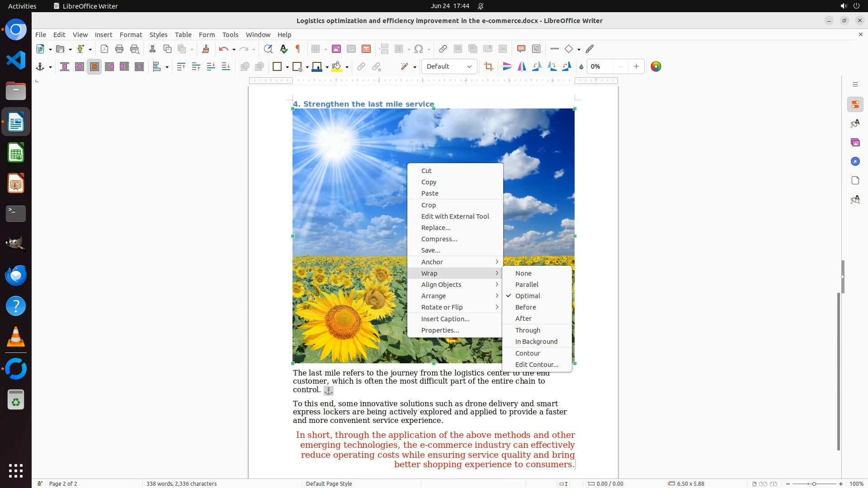This screenshot has height=488, width=868.
Task: Open Thunderbird from the Ubuntu dock
Action: [x=16, y=275]
